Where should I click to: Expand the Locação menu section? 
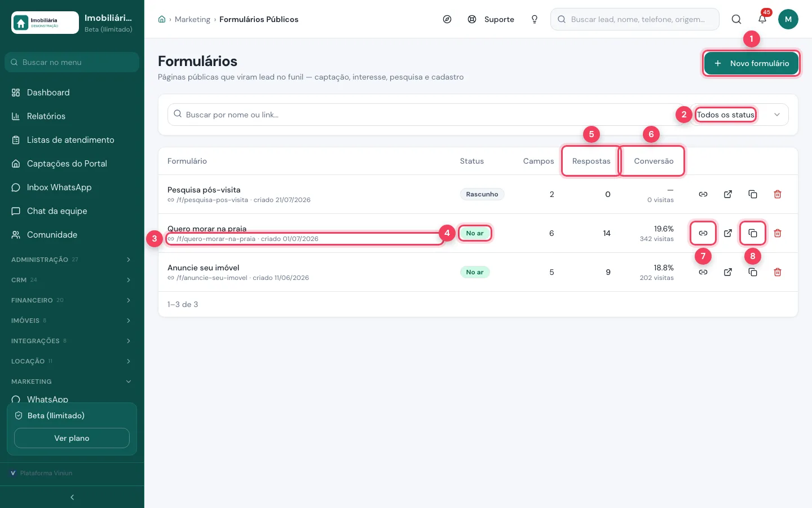coord(72,361)
